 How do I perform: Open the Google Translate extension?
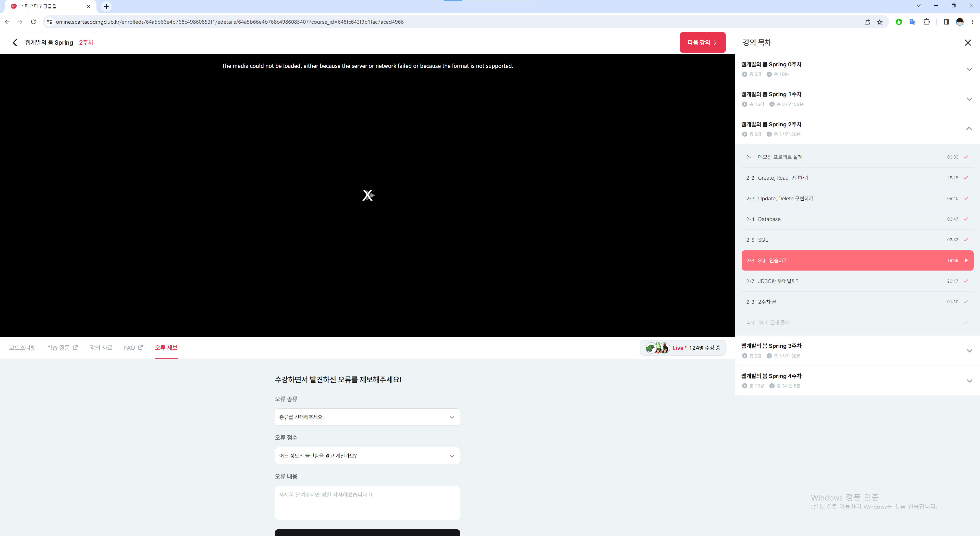(912, 22)
